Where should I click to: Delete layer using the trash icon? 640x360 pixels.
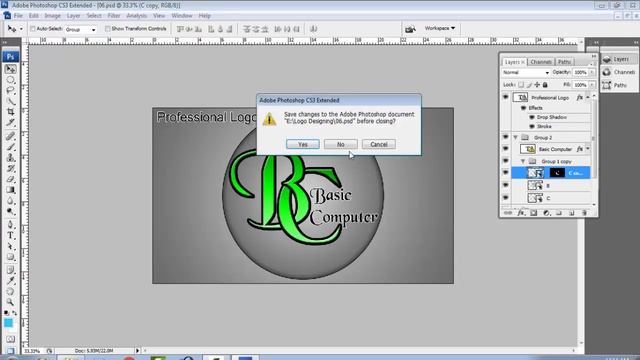[584, 213]
